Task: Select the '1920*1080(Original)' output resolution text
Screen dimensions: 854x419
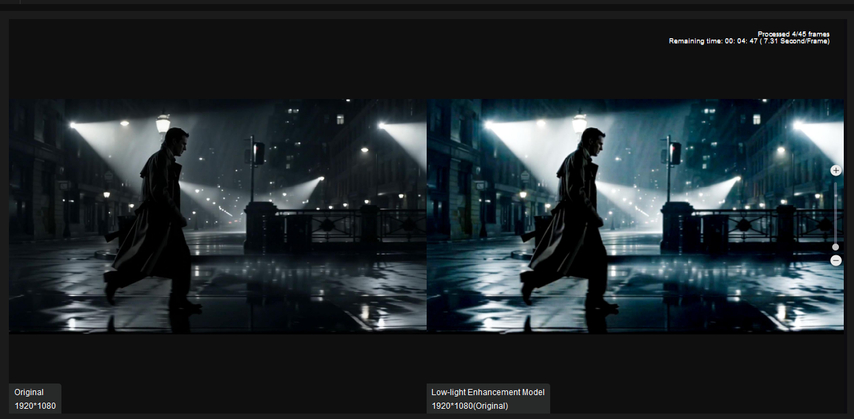Action: pyautogui.click(x=469, y=406)
